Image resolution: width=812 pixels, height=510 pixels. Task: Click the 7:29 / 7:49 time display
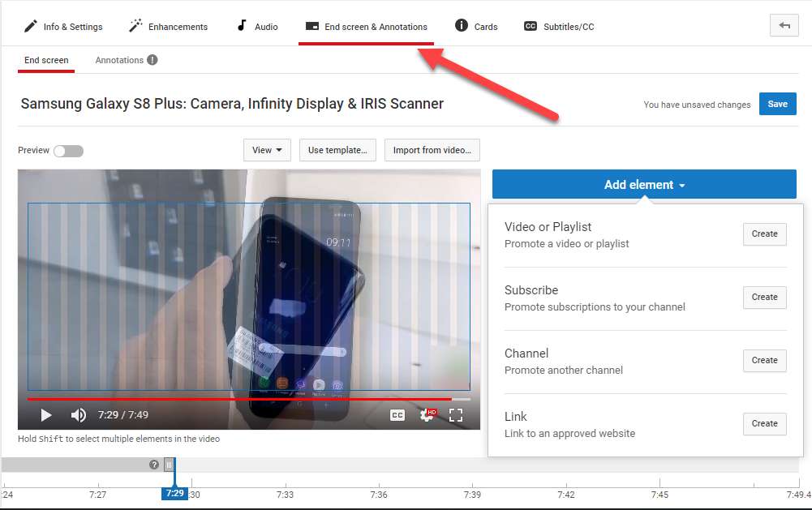click(x=123, y=415)
